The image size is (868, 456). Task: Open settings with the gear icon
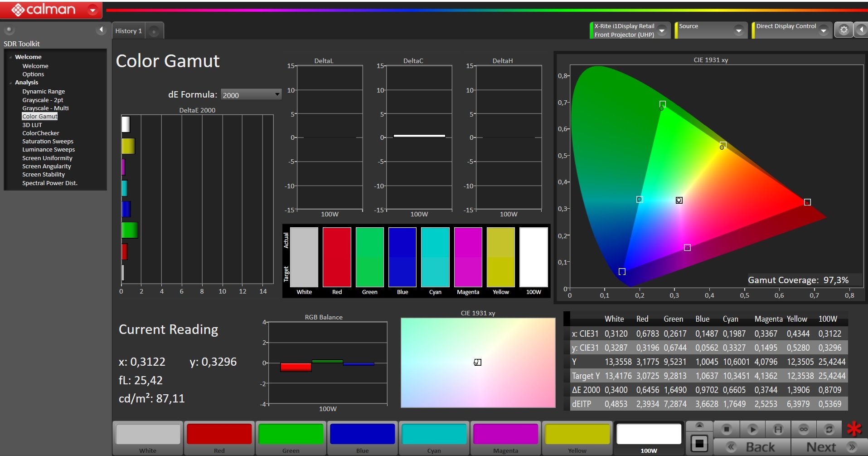pos(844,30)
